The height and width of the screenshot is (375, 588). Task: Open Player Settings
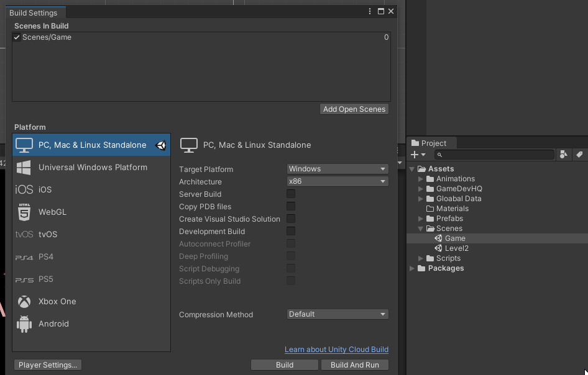coord(48,365)
